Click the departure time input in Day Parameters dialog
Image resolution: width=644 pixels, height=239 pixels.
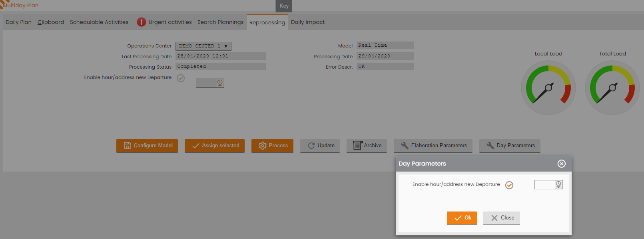point(544,184)
